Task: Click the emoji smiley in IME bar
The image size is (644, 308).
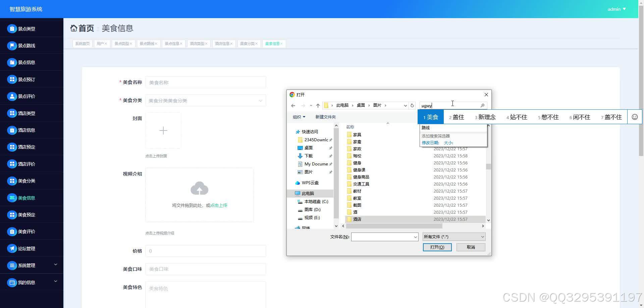Action: click(635, 117)
